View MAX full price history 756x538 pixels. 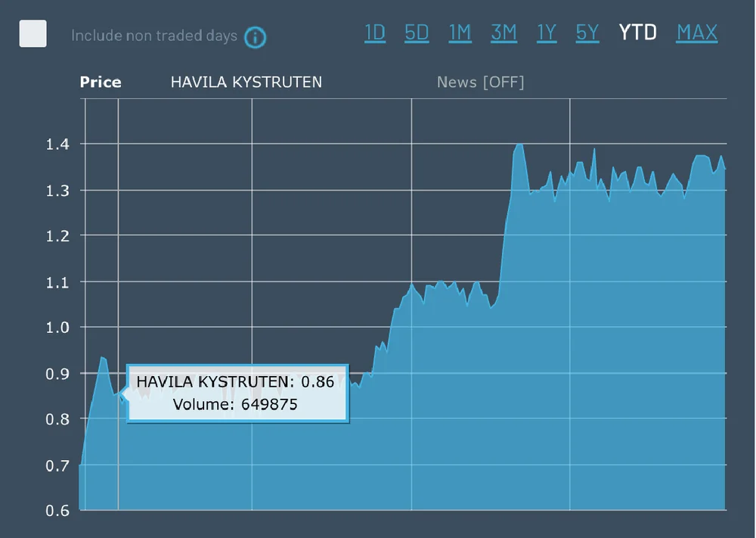pyautogui.click(x=697, y=33)
